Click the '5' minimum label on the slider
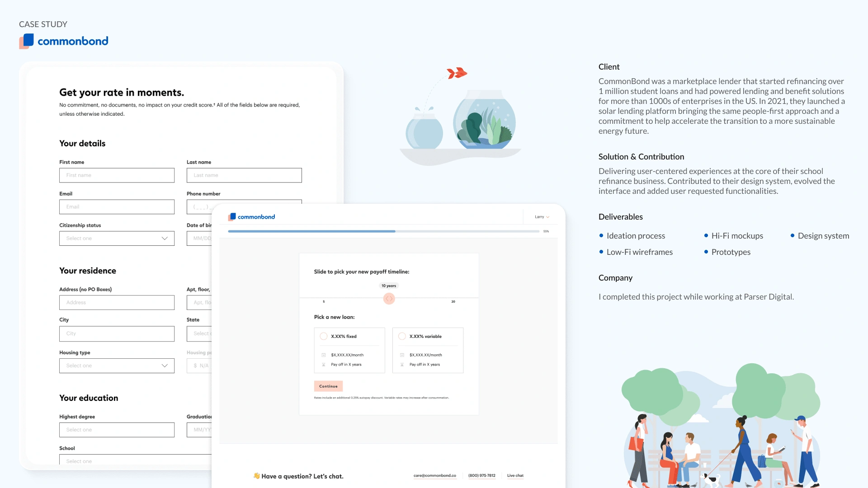This screenshot has width=868, height=488. click(324, 302)
